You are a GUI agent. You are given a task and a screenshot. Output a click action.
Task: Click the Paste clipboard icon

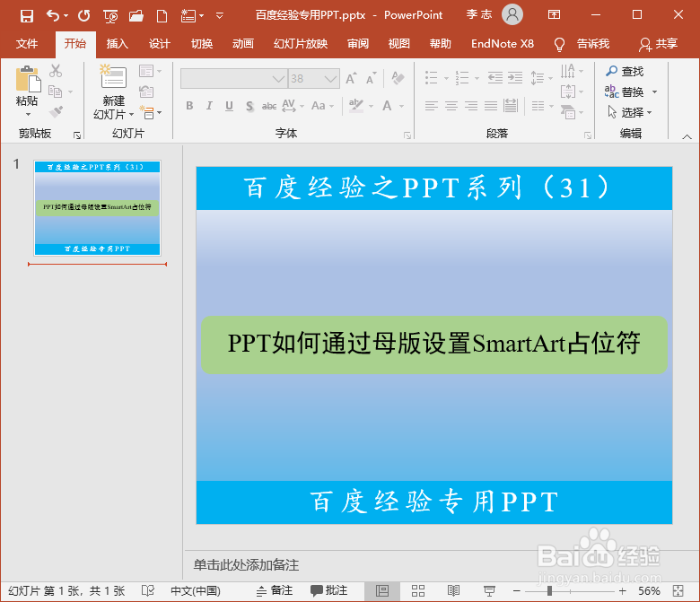coord(28,79)
